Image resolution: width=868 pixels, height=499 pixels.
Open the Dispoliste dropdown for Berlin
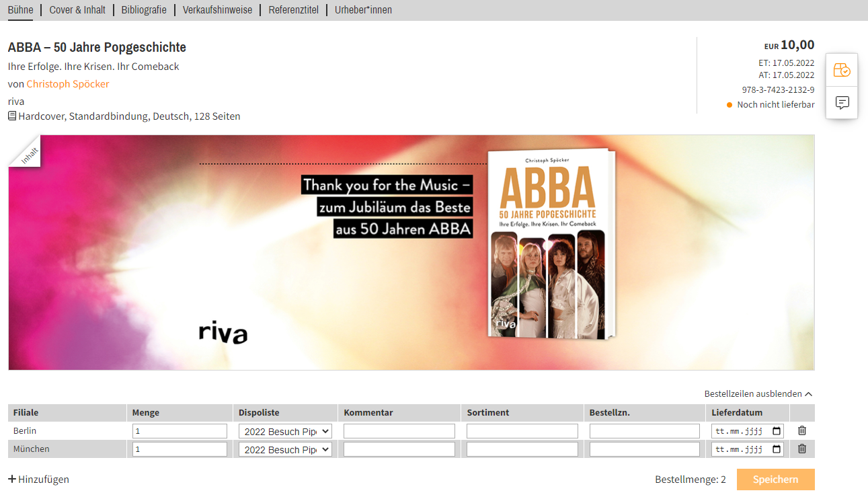pos(285,431)
